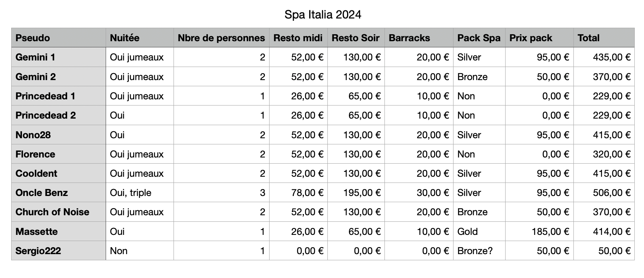Select the Resto Soir column header
The width and height of the screenshot is (644, 278).
pos(356,38)
